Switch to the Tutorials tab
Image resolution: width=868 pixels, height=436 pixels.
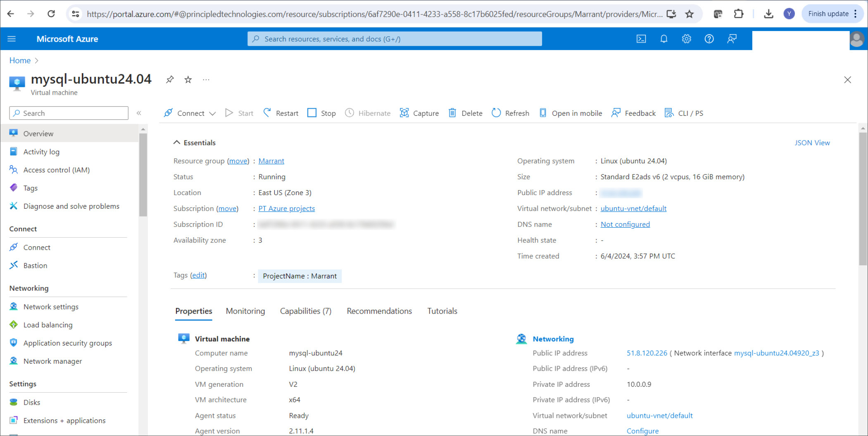442,311
